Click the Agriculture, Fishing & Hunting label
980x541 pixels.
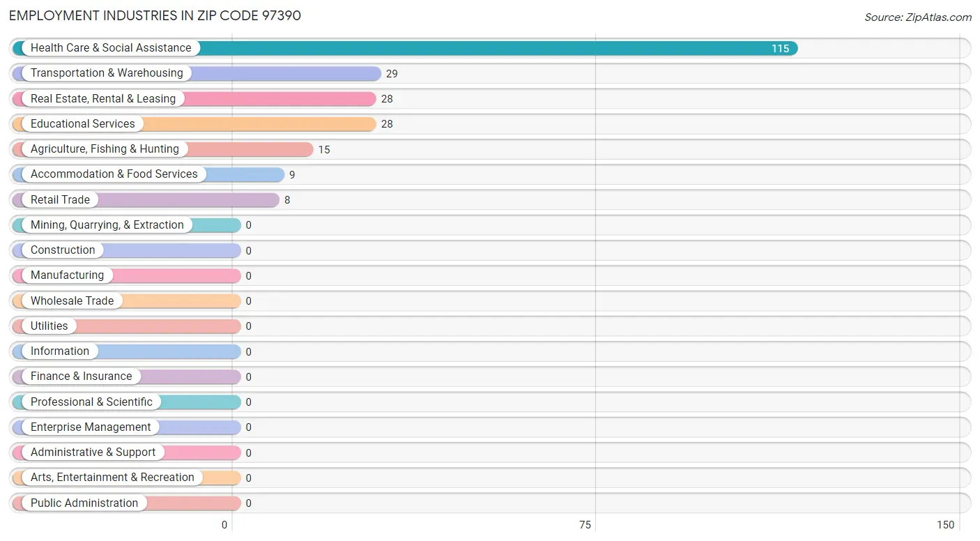click(x=105, y=149)
